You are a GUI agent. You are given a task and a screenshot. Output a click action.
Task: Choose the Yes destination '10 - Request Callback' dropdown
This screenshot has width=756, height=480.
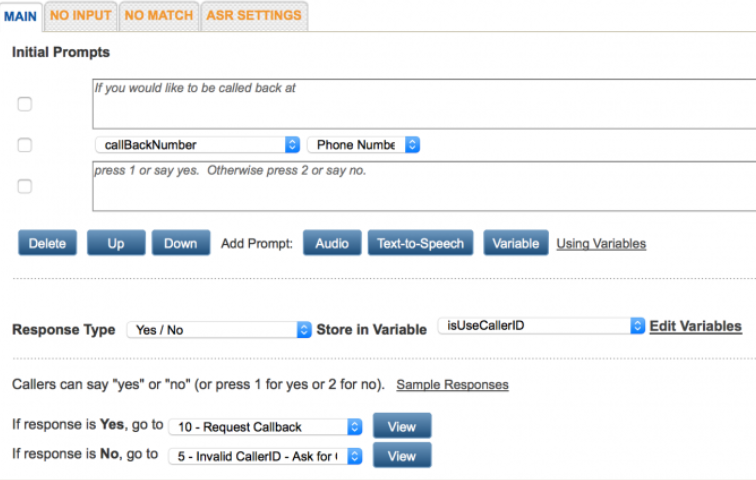click(x=265, y=427)
